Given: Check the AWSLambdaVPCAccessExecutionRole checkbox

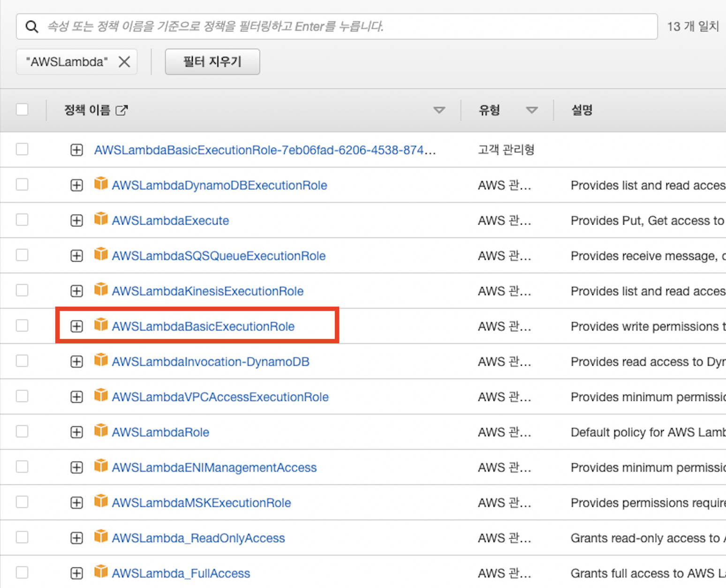Looking at the screenshot, I should [22, 396].
